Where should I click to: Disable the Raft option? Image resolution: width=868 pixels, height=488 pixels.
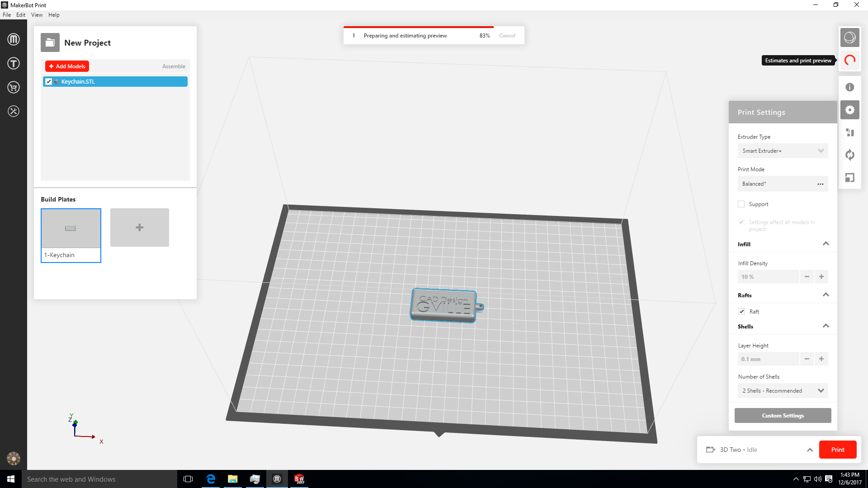click(x=741, y=311)
